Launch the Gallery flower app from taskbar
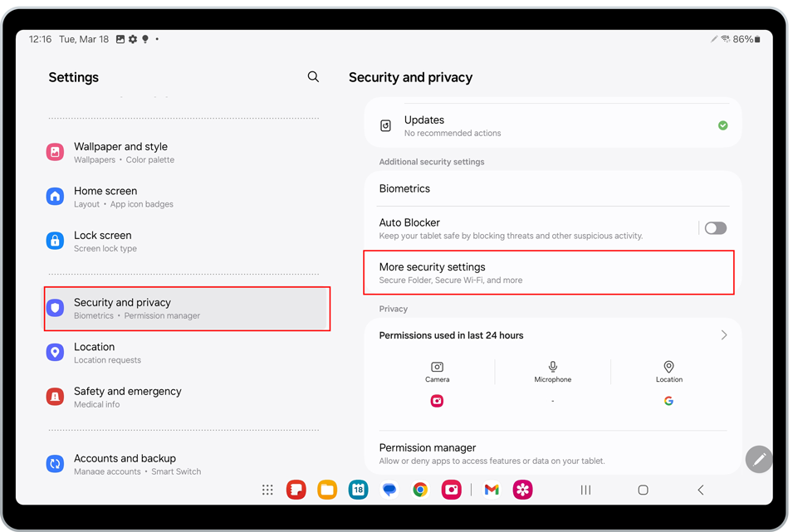The width and height of the screenshot is (793, 532). [x=522, y=490]
